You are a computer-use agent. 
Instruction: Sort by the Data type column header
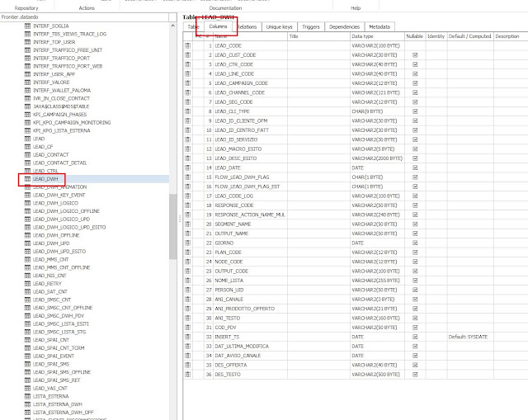click(x=377, y=36)
